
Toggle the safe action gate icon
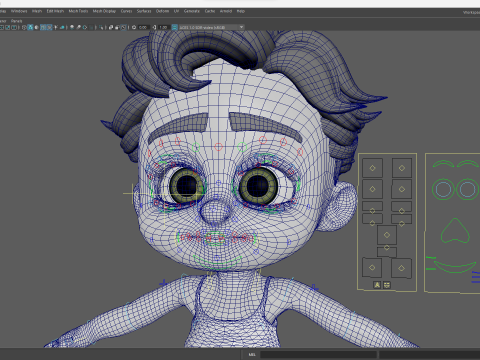[7, 27]
